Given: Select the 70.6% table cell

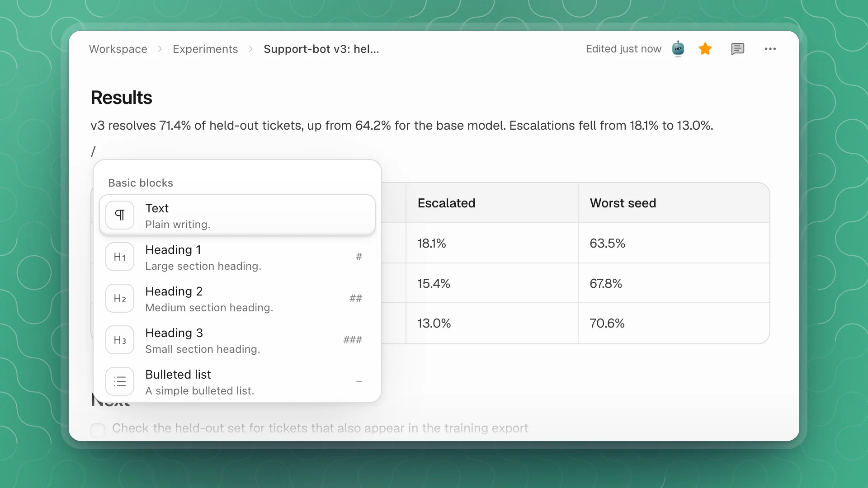Looking at the screenshot, I should click(674, 324).
